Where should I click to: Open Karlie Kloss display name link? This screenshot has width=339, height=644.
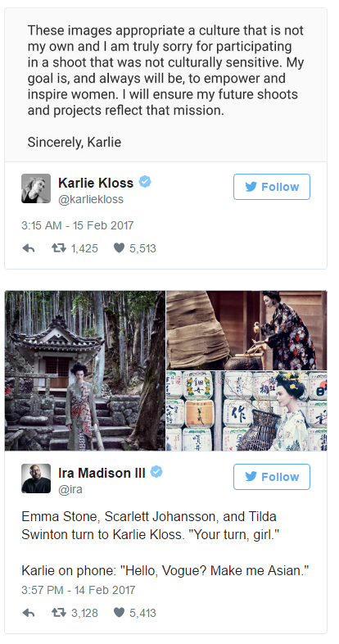(96, 183)
